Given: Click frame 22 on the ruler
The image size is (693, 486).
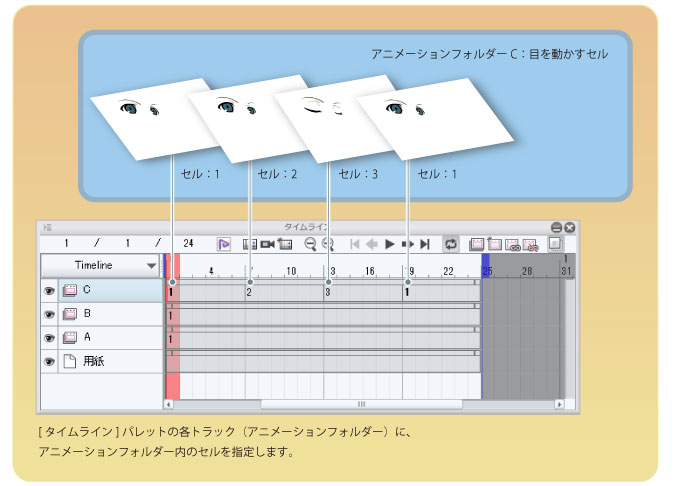Looking at the screenshot, I should 448,271.
